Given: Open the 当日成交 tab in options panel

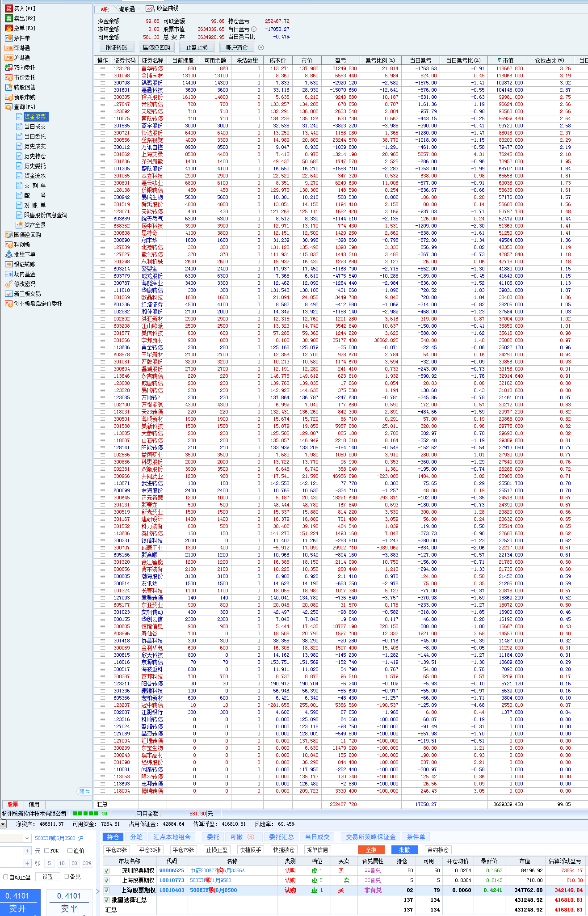Looking at the screenshot, I should pyautogui.click(x=317, y=837).
